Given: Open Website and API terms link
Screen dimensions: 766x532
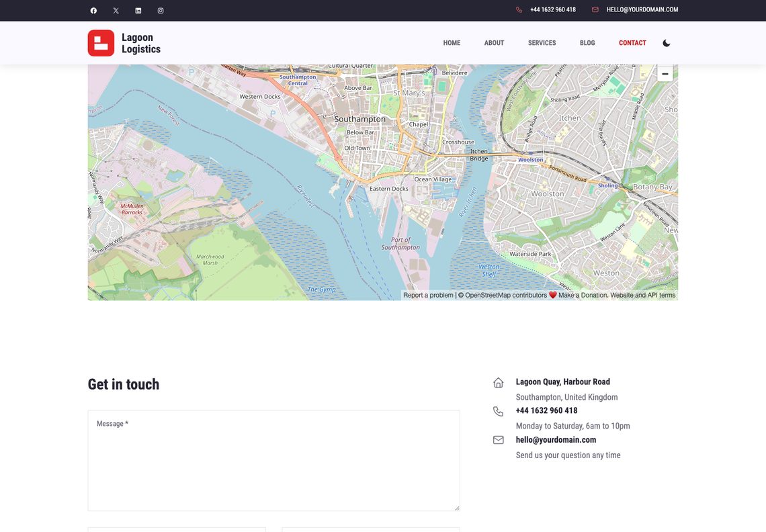Looking at the screenshot, I should click(x=643, y=295).
